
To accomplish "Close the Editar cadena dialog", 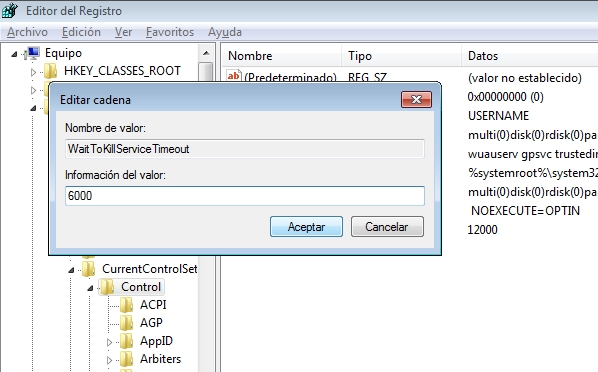I will coord(416,100).
